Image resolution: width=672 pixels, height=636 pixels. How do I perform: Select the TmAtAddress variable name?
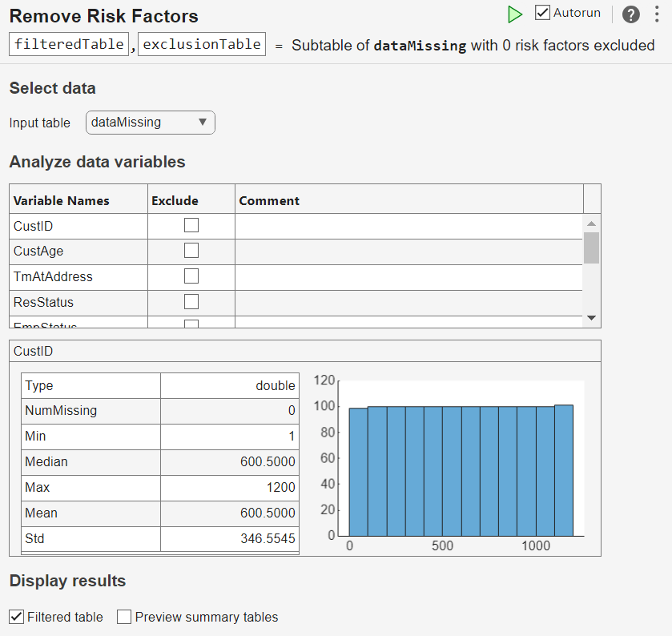pyautogui.click(x=53, y=276)
